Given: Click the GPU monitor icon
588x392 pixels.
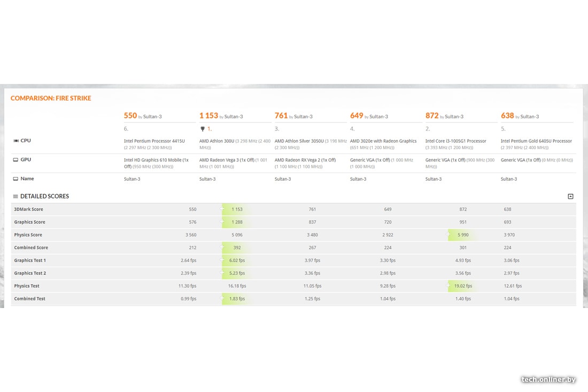Looking at the screenshot, I should pyautogui.click(x=16, y=160).
